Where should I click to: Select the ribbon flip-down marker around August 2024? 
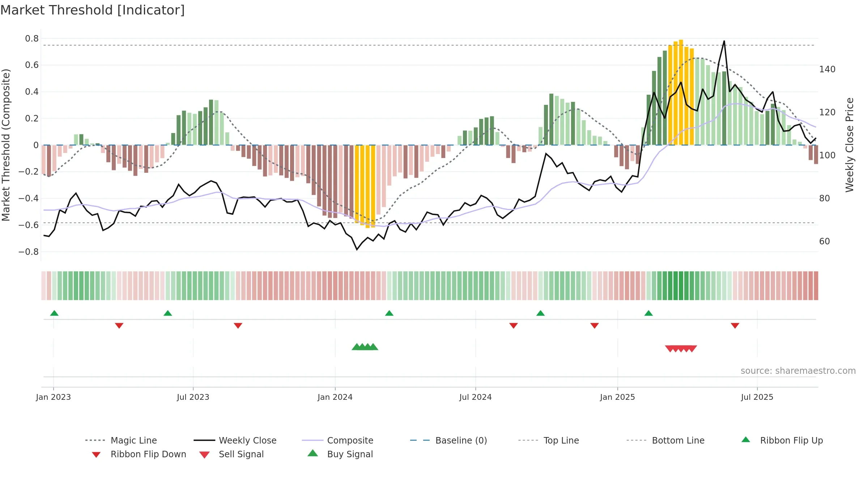coord(514,326)
